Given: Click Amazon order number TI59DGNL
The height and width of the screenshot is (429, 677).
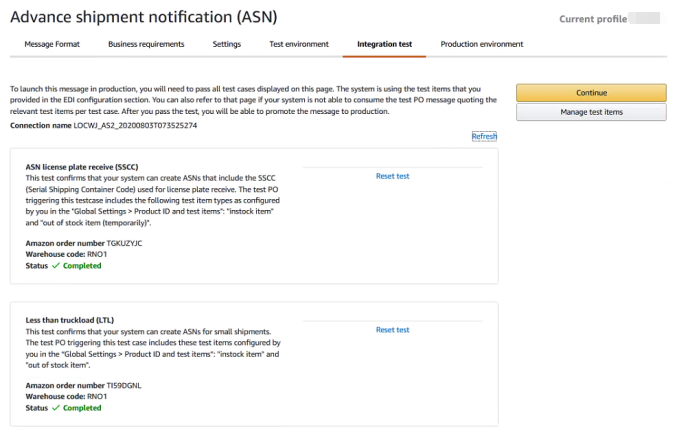Looking at the screenshot, I should [x=124, y=385].
